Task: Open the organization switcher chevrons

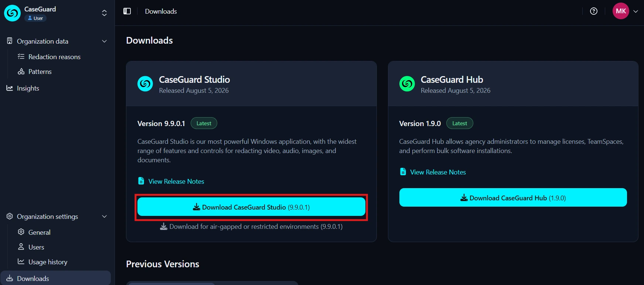Action: click(105, 13)
